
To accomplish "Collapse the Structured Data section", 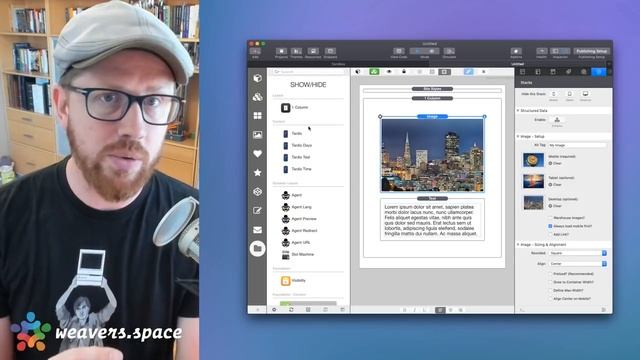I will (x=518, y=111).
